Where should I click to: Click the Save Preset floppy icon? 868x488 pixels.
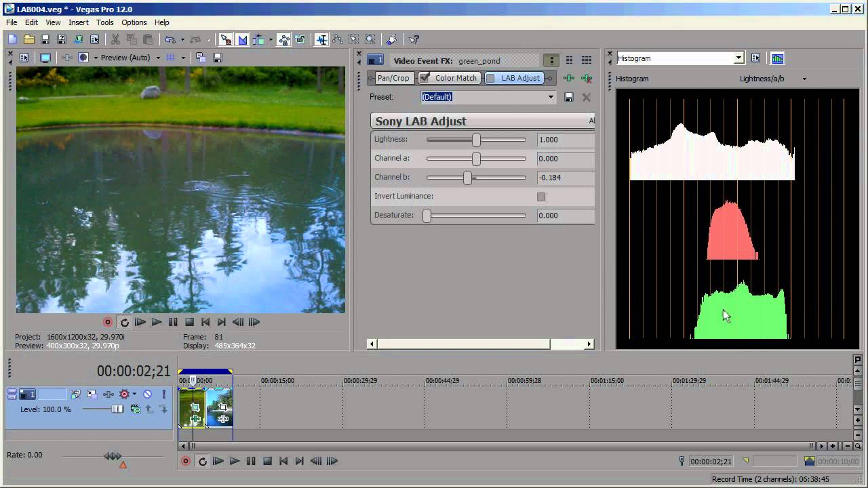569,97
